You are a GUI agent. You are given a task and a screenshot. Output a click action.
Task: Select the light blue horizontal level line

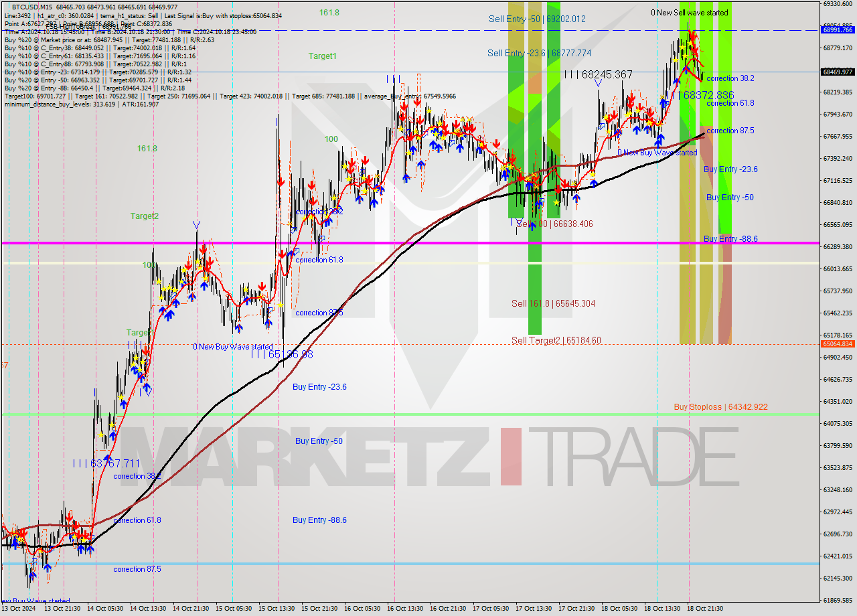click(410, 564)
